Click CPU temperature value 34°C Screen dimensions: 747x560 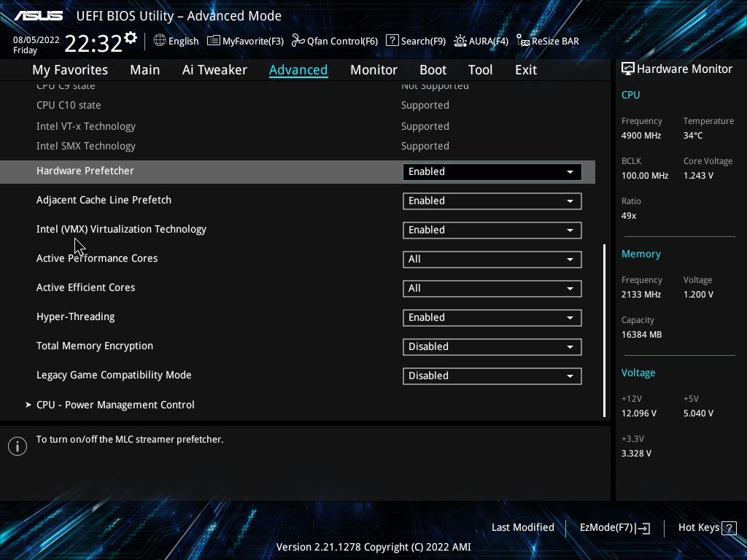693,136
